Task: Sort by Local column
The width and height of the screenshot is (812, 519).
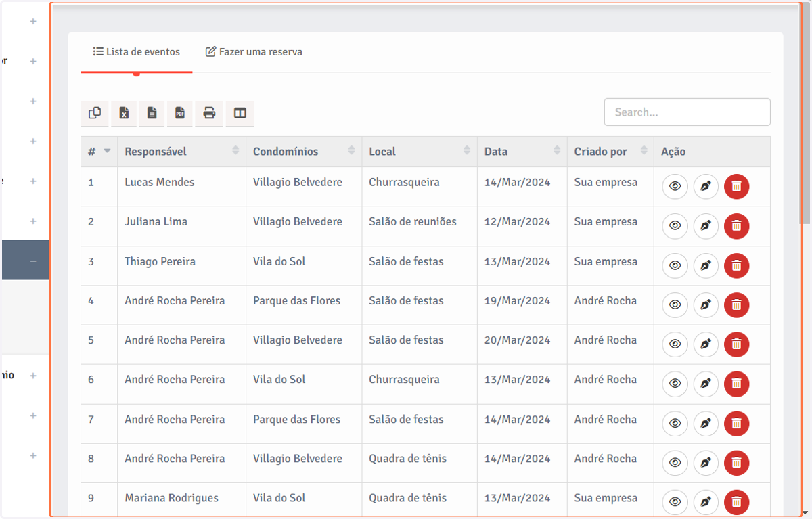Action: 420,152
